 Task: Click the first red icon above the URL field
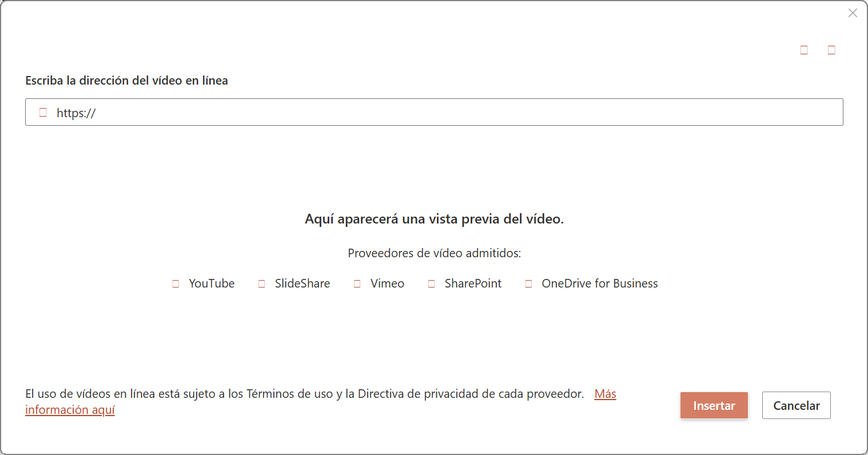804,50
